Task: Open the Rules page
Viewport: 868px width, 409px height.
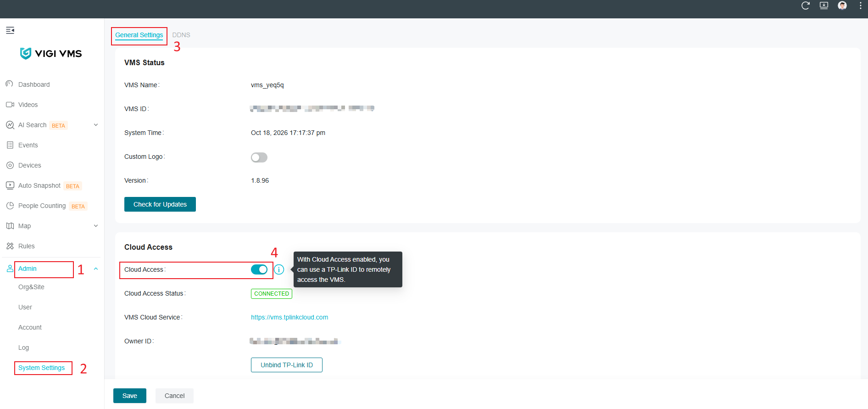Action: [x=27, y=246]
